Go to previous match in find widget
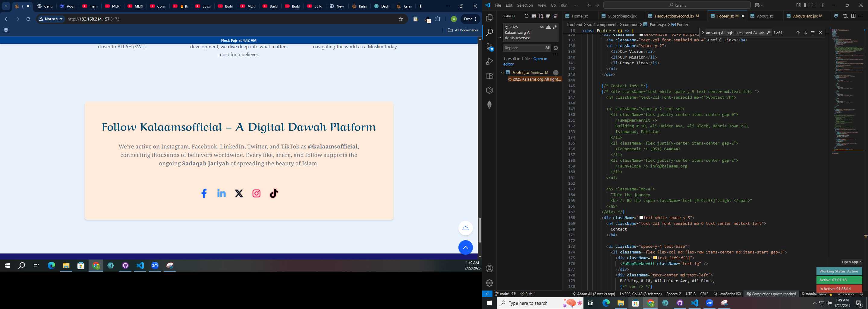This screenshot has width=868, height=309. (798, 33)
